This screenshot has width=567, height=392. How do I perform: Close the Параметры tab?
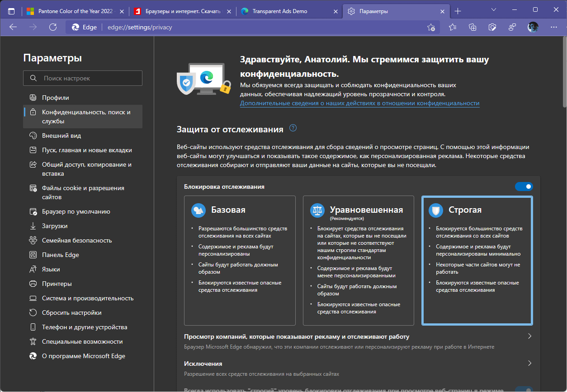442,11
